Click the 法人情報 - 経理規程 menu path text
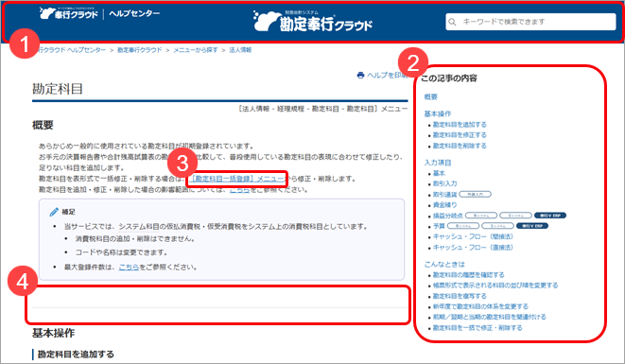Viewport: 625px width, 364px height. pyautogui.click(x=322, y=109)
